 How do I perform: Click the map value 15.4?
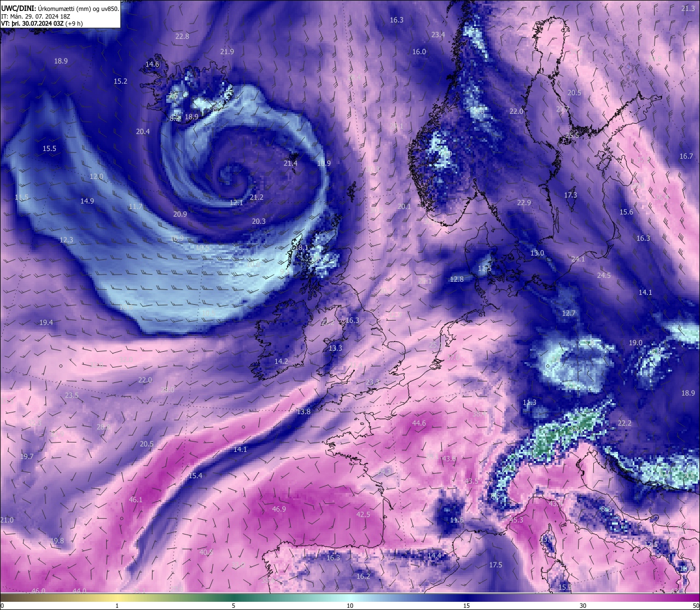[x=195, y=476]
